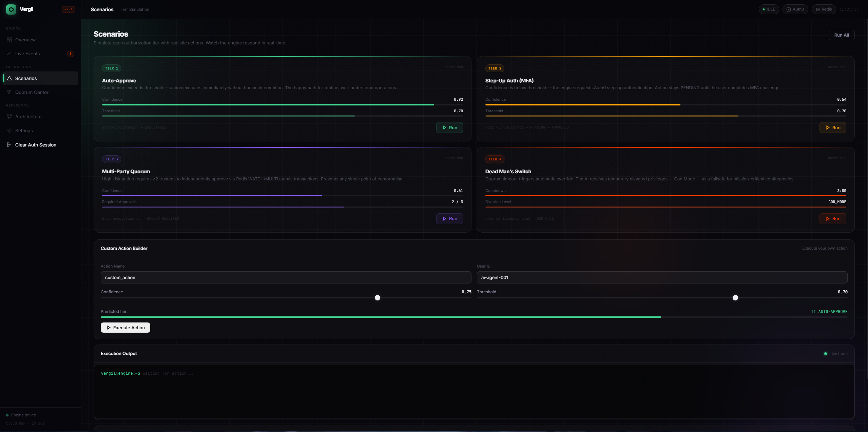Screen dimensions: 868x432
Task: Open the Architecture reference page
Action: tap(28, 117)
